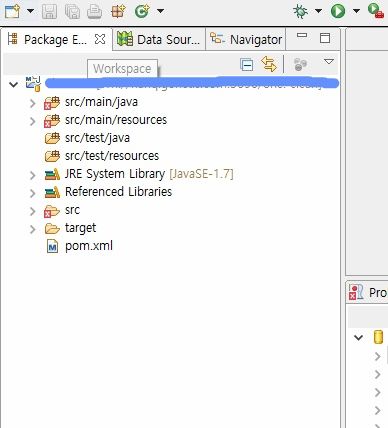This screenshot has width=388, height=428.
Task: Switch to the Data Source Explorer tab
Action: click(x=159, y=40)
